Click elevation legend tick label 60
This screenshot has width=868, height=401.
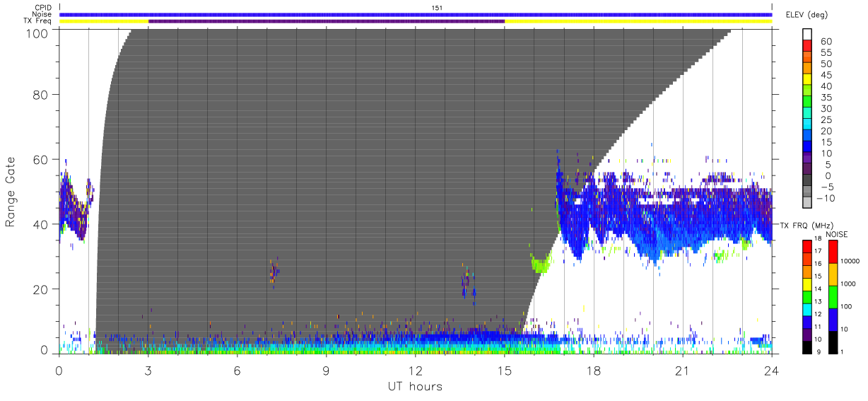(825, 41)
